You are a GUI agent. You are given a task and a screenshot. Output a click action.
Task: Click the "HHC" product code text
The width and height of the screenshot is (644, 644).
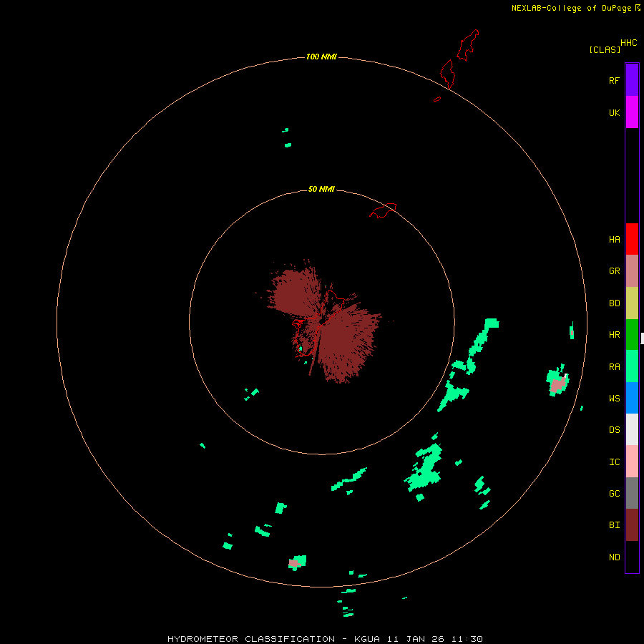629,43
